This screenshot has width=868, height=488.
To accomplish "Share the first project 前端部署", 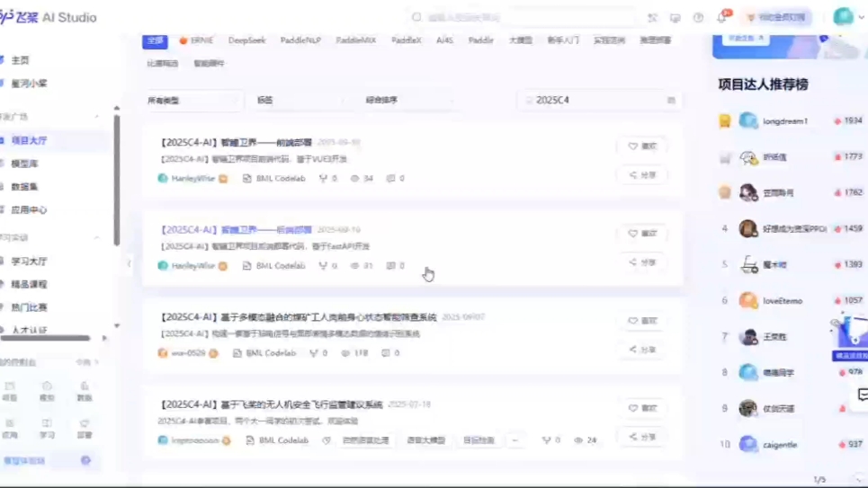I will tap(642, 175).
